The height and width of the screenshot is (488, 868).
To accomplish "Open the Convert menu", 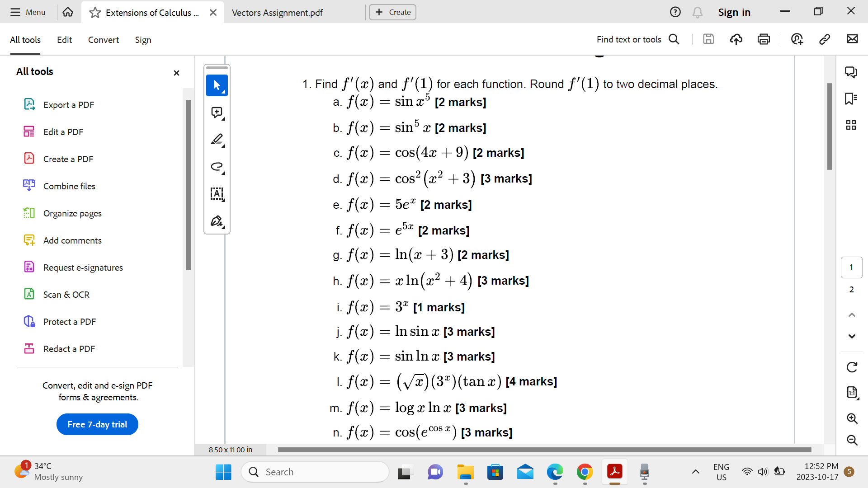I will pos(103,40).
